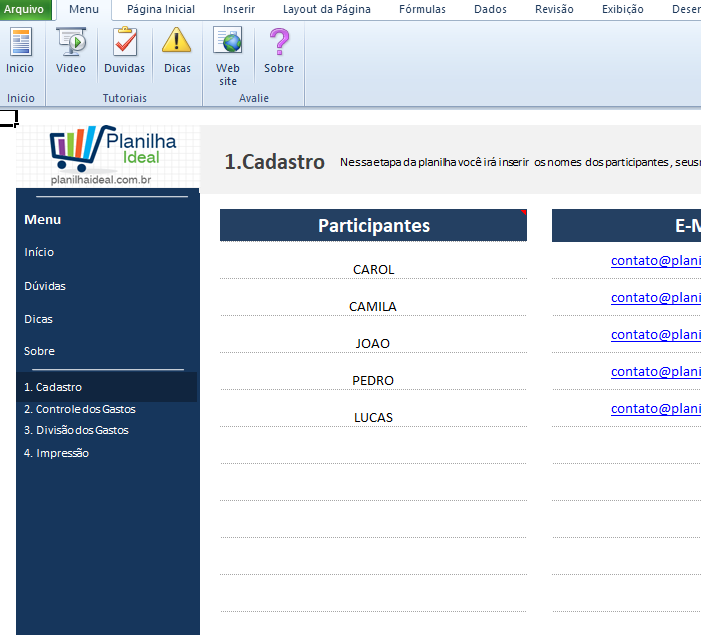Screen dimensions: 701x635
Task: Open the Exibição ribbon tab
Action: click(623, 9)
